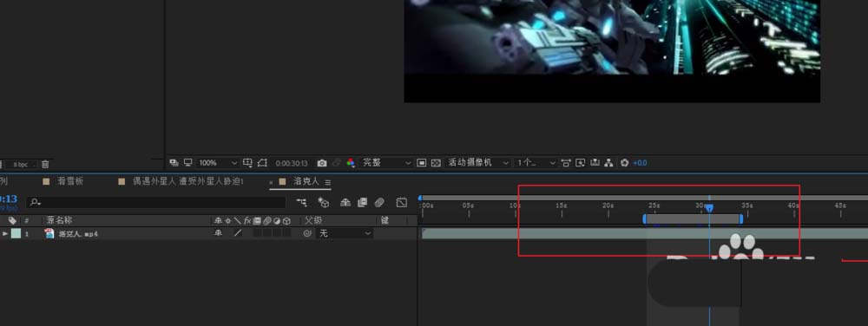The image size is (868, 326).
Task: Take a snapshot with the camera icon
Action: click(322, 163)
